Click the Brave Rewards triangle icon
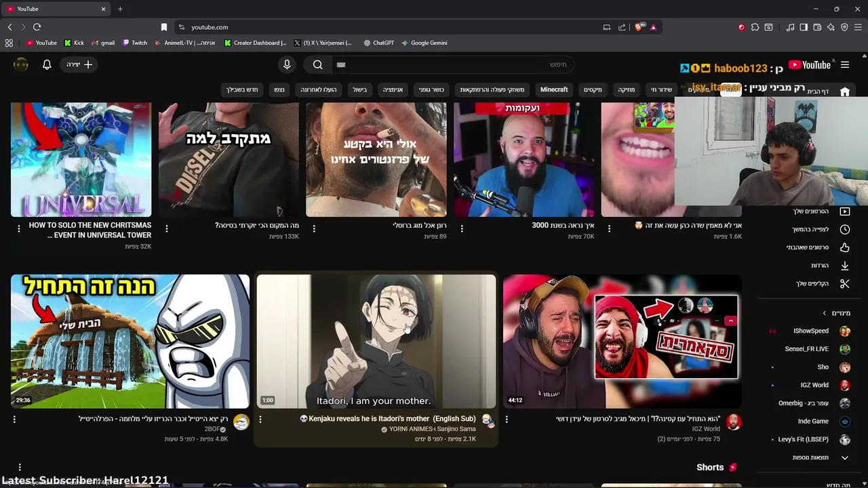This screenshot has width=868, height=488. [653, 27]
